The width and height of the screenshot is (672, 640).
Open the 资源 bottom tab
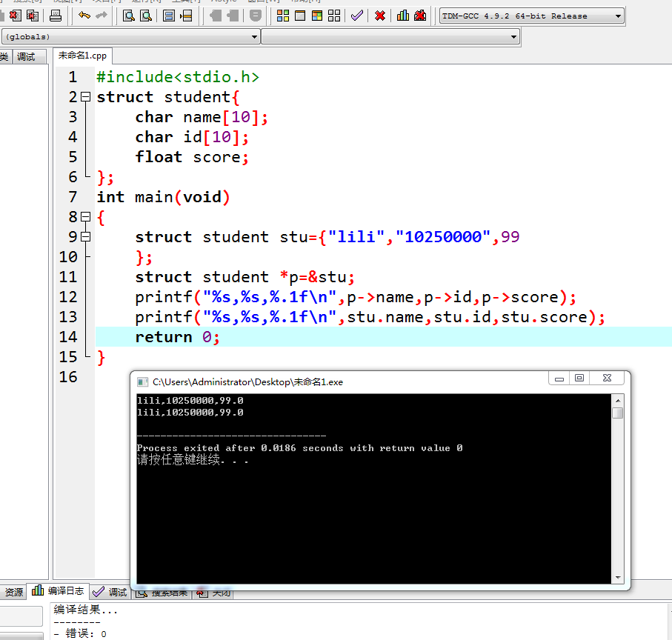click(13, 592)
